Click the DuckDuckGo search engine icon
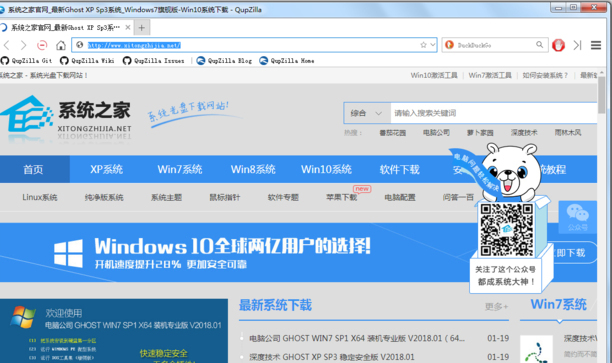This screenshot has width=612, height=363. coord(450,45)
